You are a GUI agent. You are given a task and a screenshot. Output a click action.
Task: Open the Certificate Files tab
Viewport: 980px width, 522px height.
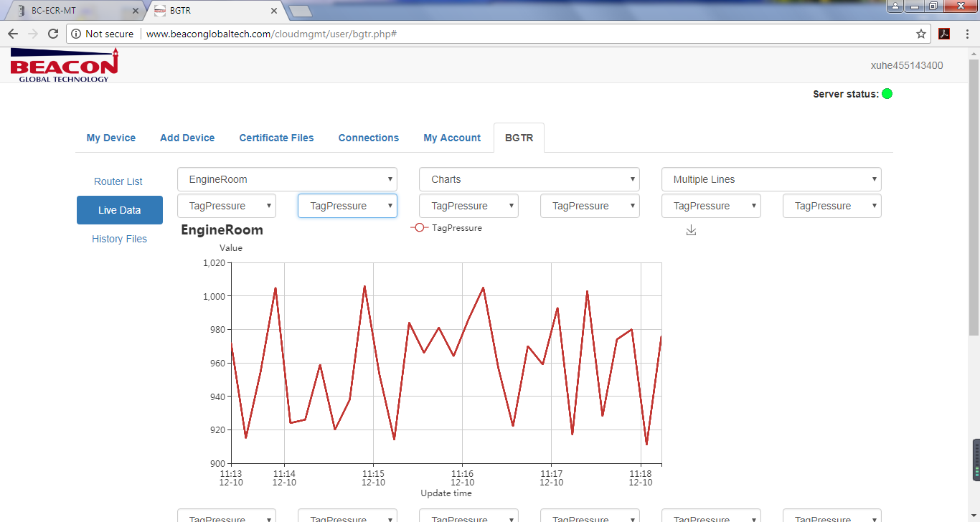[x=276, y=138]
